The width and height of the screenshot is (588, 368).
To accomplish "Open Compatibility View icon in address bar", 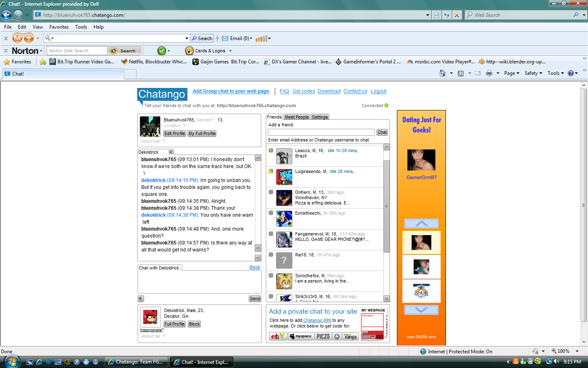I will [437, 15].
